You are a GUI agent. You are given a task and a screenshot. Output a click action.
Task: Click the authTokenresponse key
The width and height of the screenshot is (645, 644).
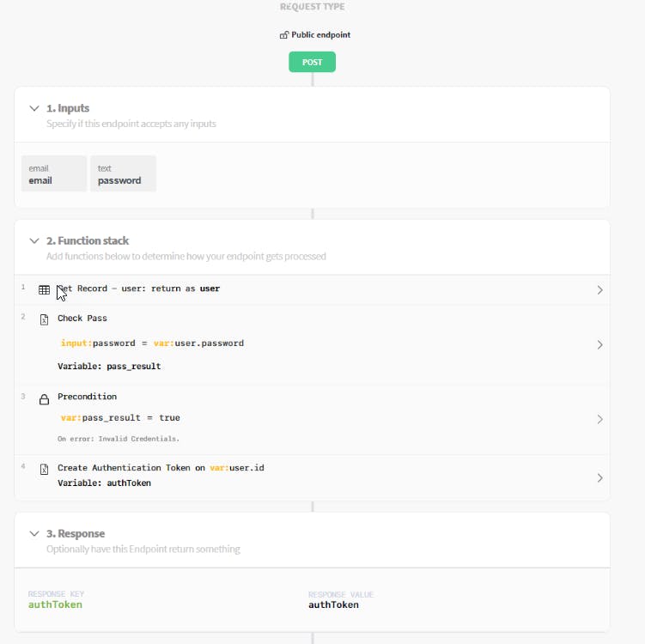click(x=56, y=605)
